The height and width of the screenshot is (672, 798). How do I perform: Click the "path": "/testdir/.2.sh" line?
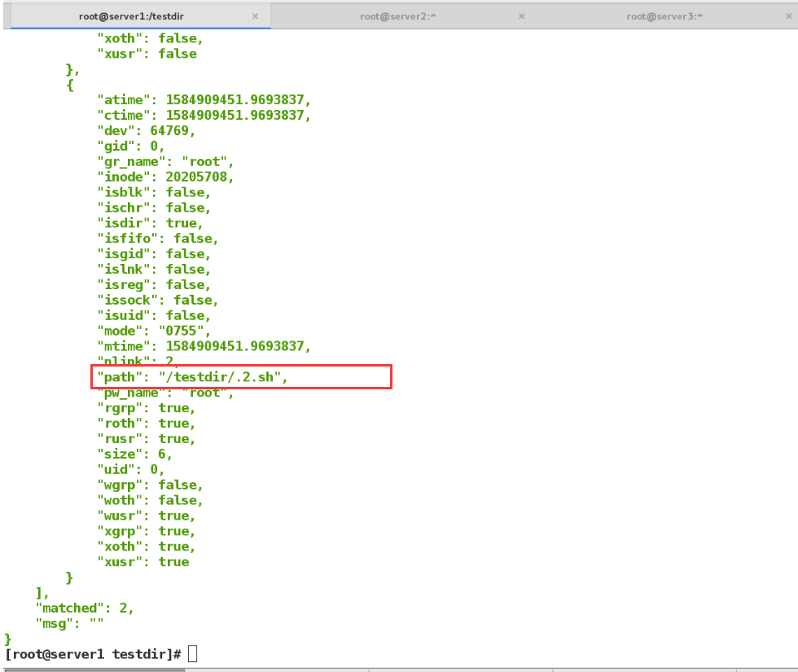coord(192,377)
